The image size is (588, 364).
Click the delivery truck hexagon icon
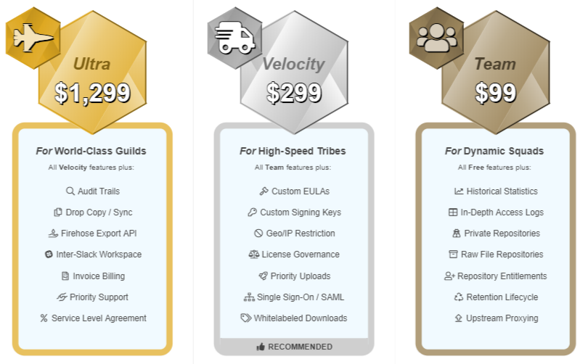point(234,38)
